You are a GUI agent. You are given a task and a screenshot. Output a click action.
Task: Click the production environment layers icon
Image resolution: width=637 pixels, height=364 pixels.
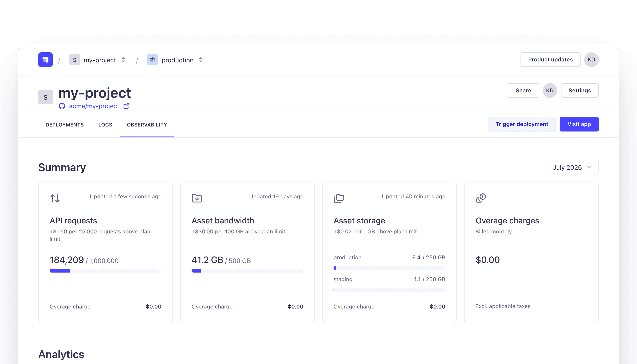[x=152, y=60]
